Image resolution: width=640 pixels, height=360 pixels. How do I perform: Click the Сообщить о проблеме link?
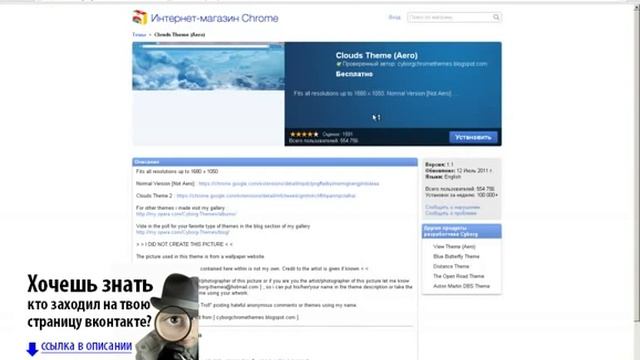click(451, 213)
